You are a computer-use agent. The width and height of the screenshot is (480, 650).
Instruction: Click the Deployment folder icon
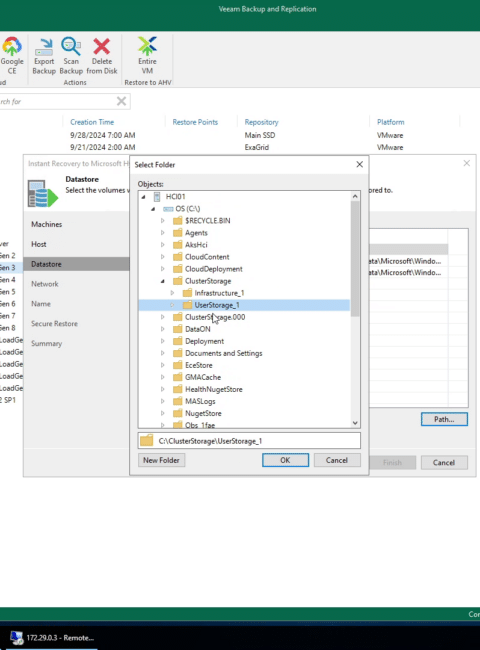click(x=178, y=341)
